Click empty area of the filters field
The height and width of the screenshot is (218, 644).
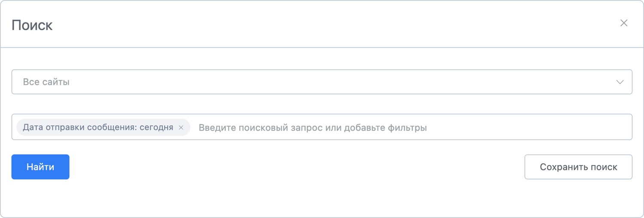528,127
